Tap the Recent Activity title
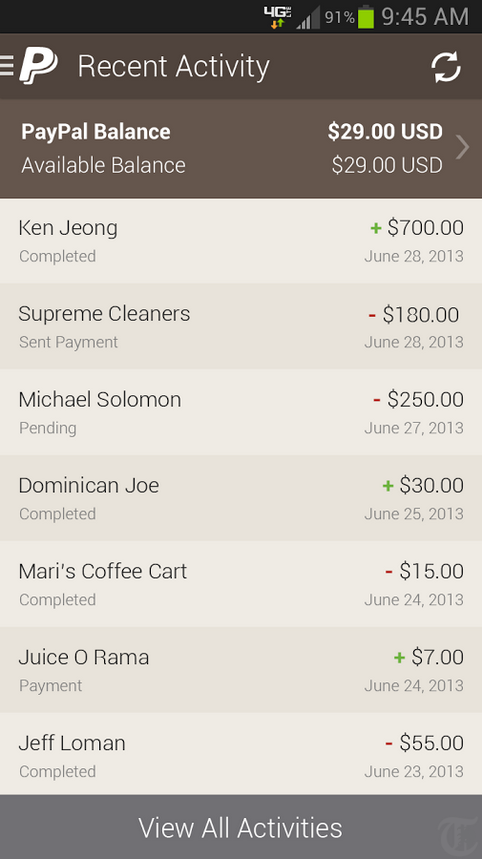 click(x=174, y=67)
